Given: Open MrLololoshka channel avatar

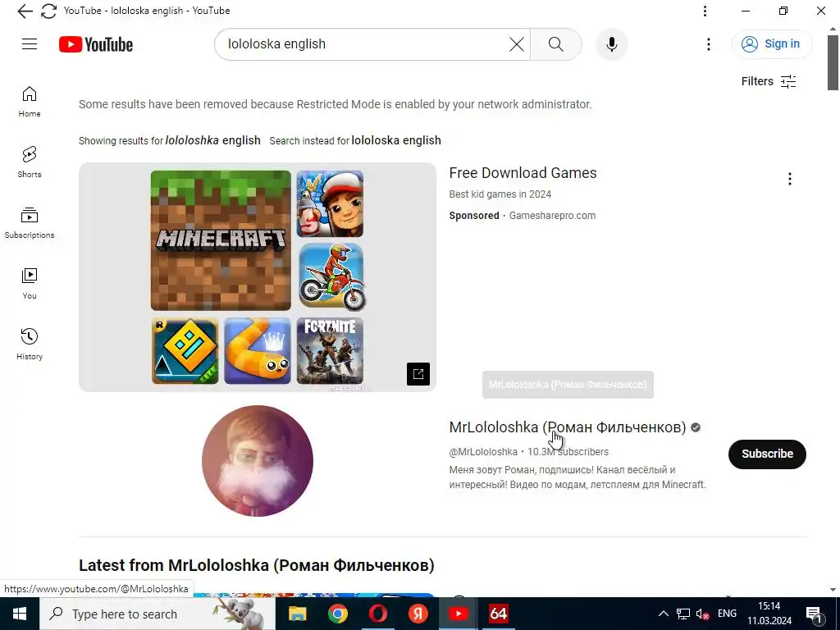Looking at the screenshot, I should (257, 461).
